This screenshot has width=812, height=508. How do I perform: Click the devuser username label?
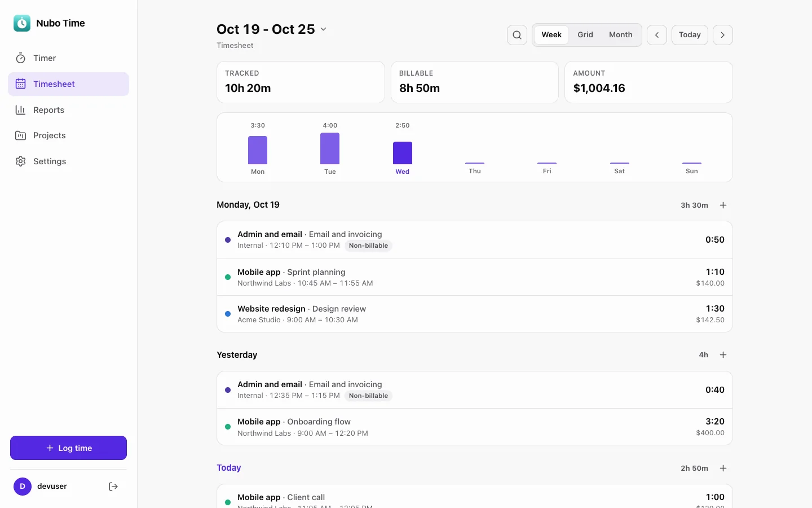coord(52,487)
